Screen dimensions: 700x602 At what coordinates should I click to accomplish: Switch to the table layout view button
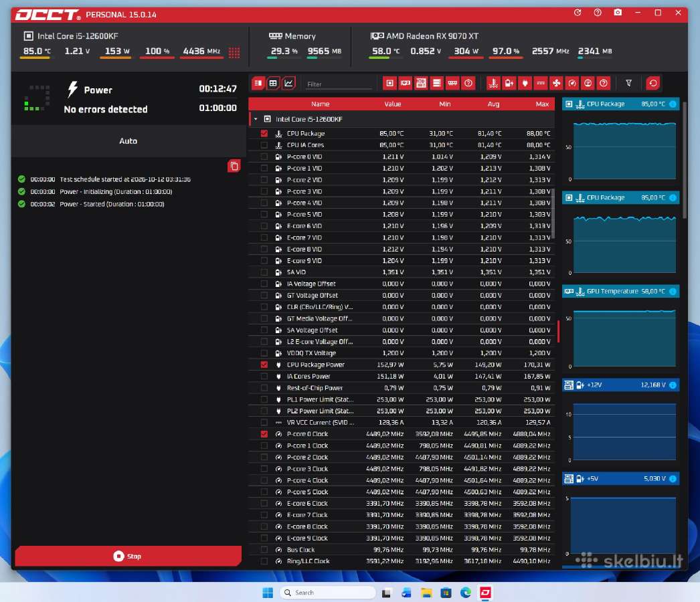coord(273,83)
